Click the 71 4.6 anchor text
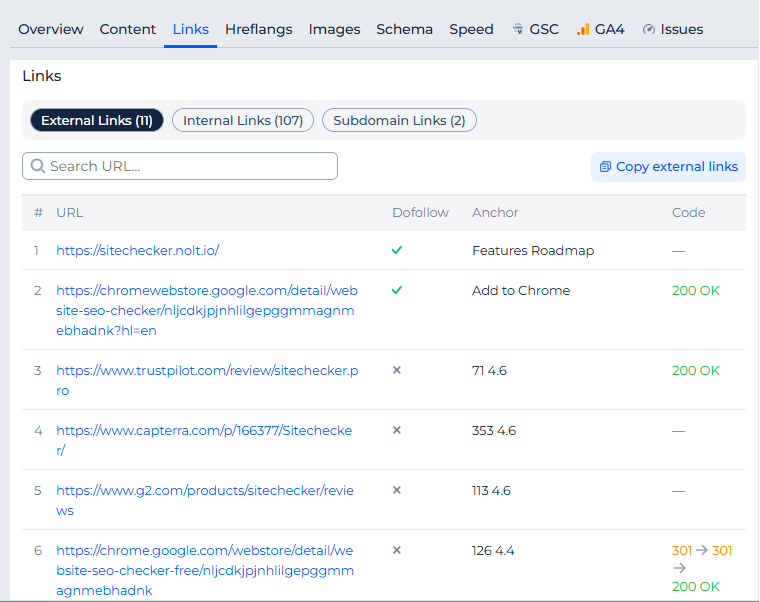 489,370
